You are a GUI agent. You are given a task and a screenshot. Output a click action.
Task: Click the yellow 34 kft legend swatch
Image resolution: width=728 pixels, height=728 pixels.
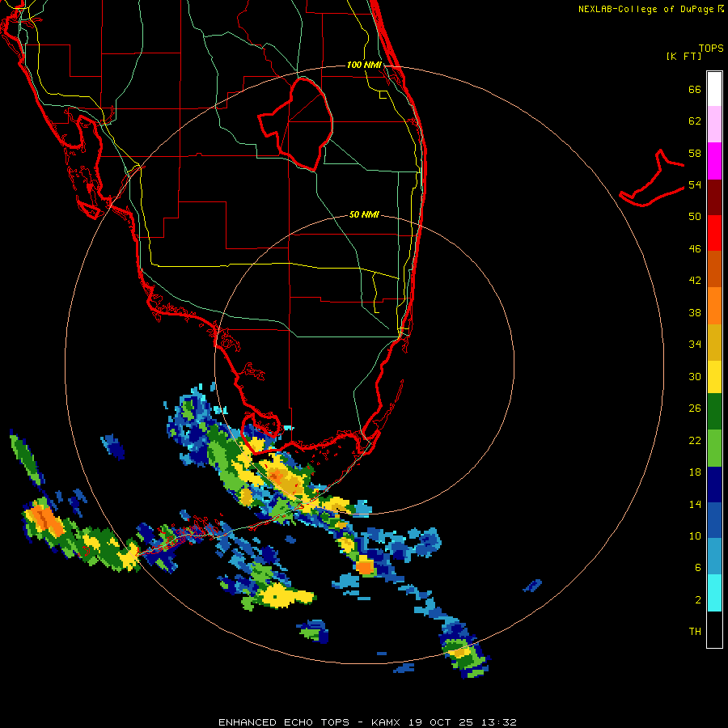(714, 377)
